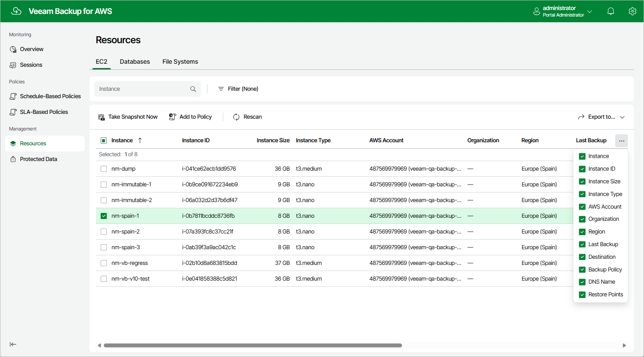Expand the administrator account menu chevron
The width and height of the screenshot is (644, 357).
click(589, 11)
